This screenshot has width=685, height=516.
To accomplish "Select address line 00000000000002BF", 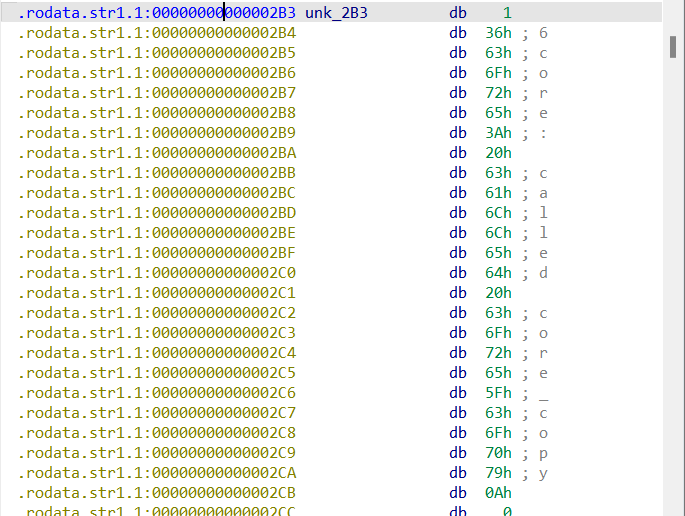I will (x=157, y=253).
